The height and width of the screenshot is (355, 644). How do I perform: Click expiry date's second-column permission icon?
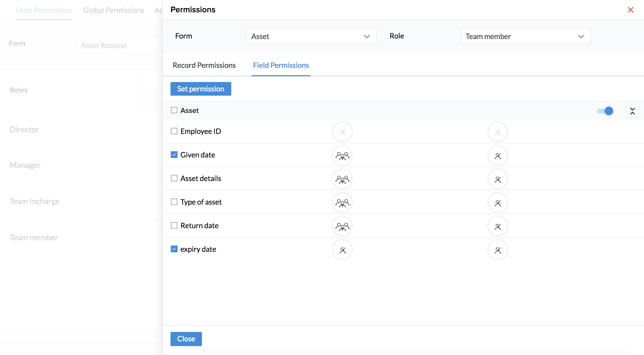[x=498, y=250]
